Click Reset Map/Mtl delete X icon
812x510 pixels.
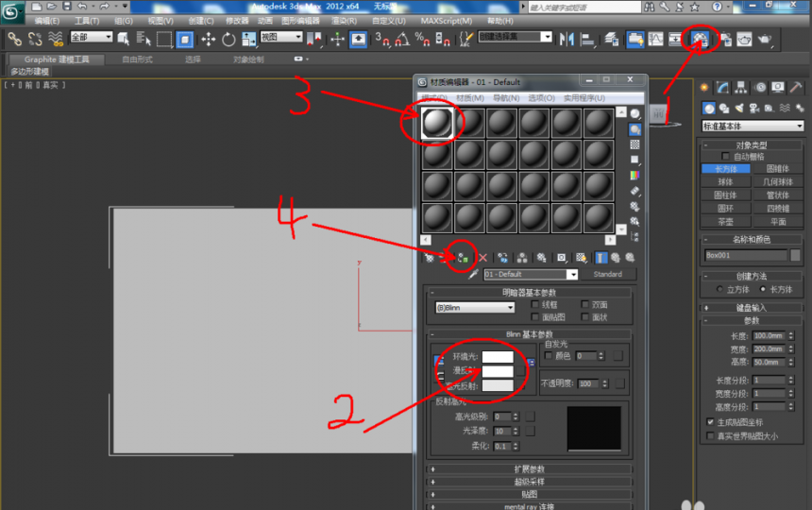[482, 257]
